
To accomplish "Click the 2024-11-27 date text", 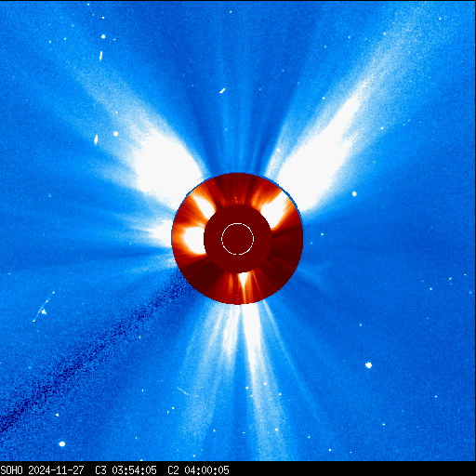I will [x=56, y=470].
